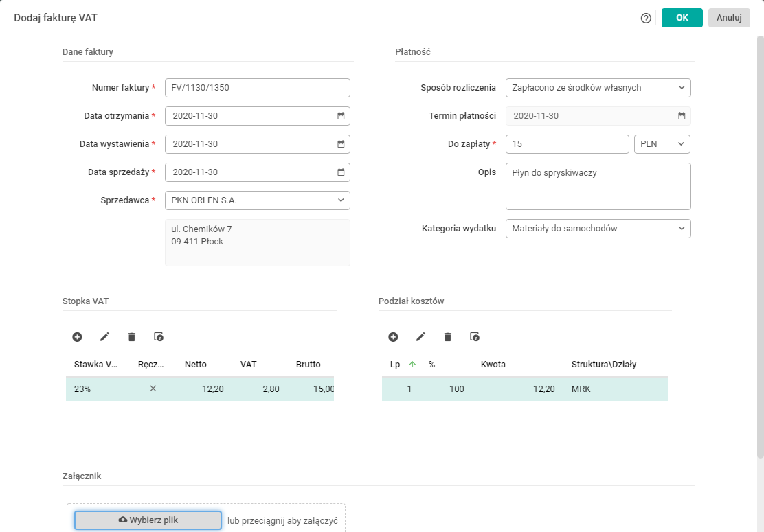Click the Data otrzymania date field

(x=257, y=116)
